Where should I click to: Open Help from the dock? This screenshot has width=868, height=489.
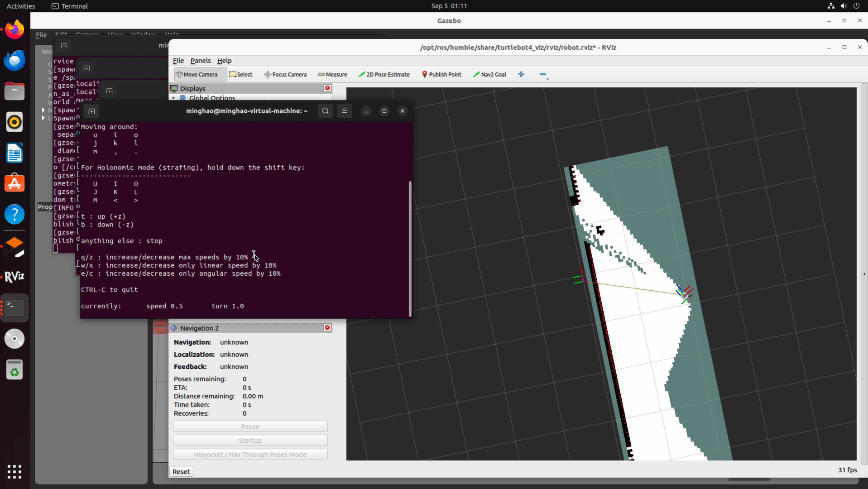pyautogui.click(x=14, y=215)
